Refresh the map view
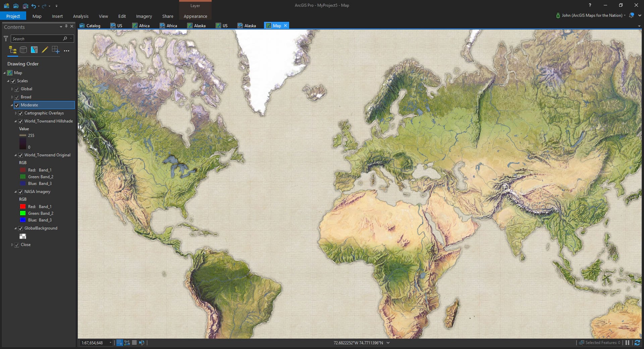Image resolution: width=644 pixels, height=349 pixels. 637,343
